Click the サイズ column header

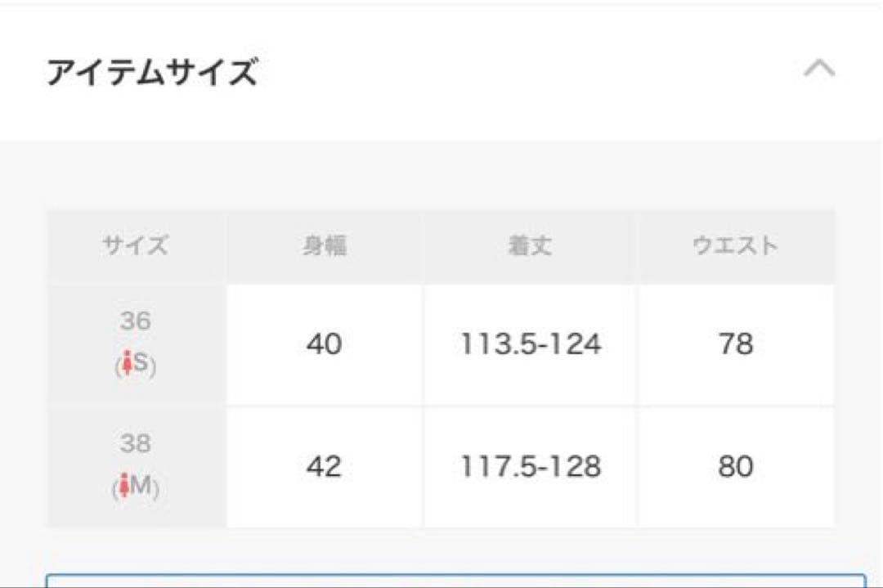(136, 245)
